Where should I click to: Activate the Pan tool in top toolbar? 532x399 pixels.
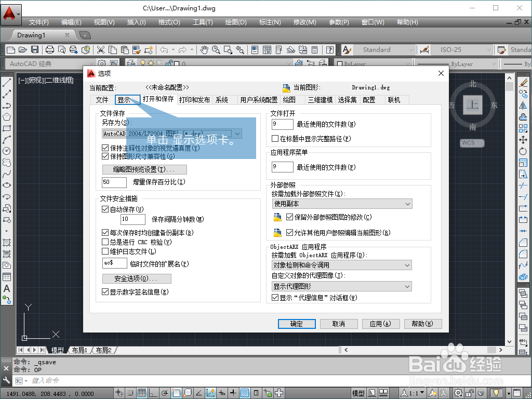[204, 50]
